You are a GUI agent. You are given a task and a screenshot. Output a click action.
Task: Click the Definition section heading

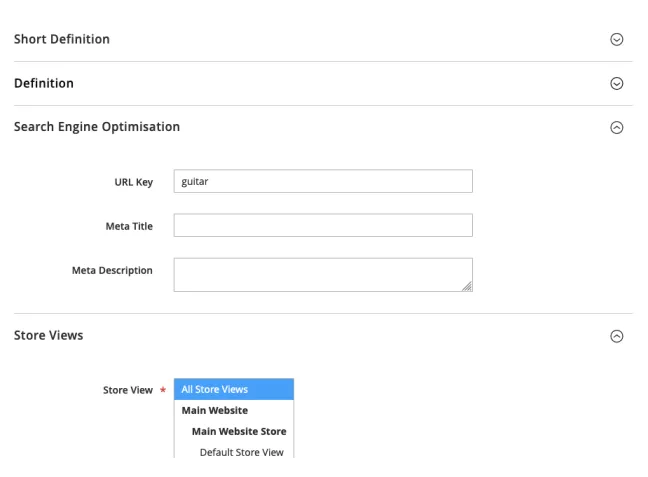tap(43, 83)
